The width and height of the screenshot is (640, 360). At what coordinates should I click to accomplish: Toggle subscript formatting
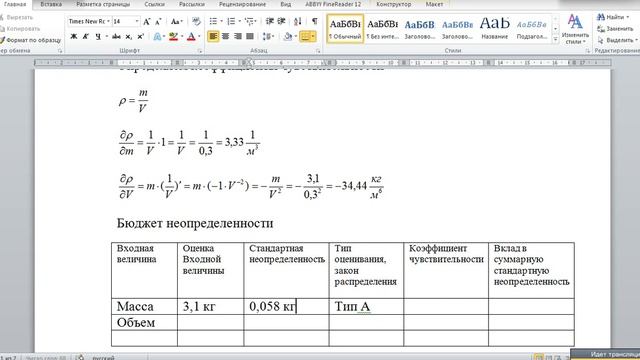[129, 37]
